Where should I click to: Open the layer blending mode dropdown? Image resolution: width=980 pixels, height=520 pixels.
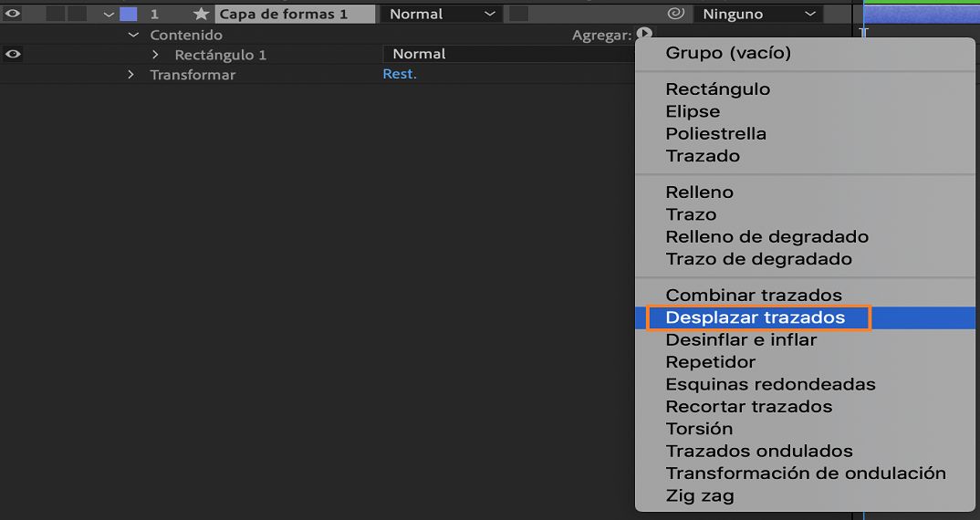[x=442, y=15]
